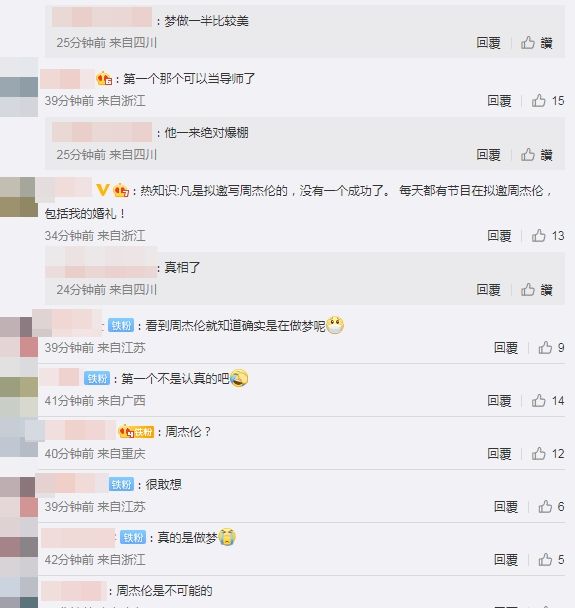Reply to the 很敢想 comment
575x608 pixels.
point(506,506)
